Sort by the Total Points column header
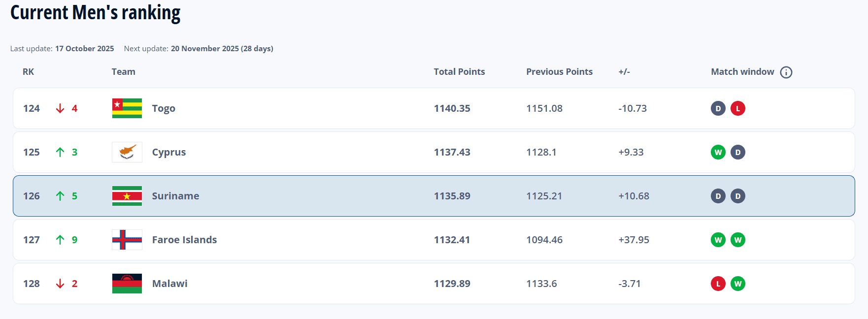868x319 pixels. pos(459,72)
